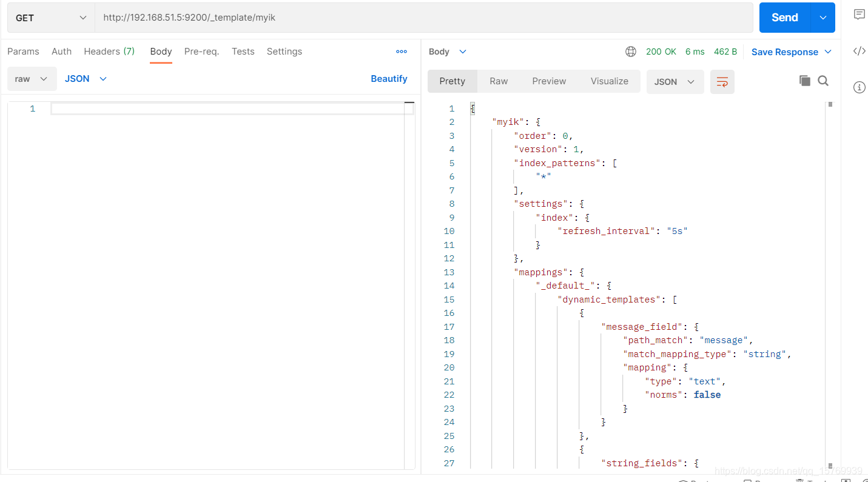Click the 6 ms response time
The image size is (868, 482).
695,52
